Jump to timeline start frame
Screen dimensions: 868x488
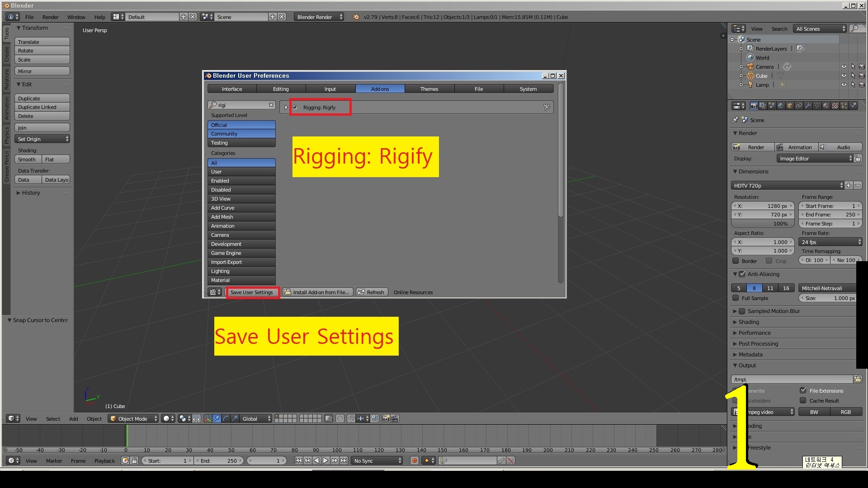click(x=298, y=460)
